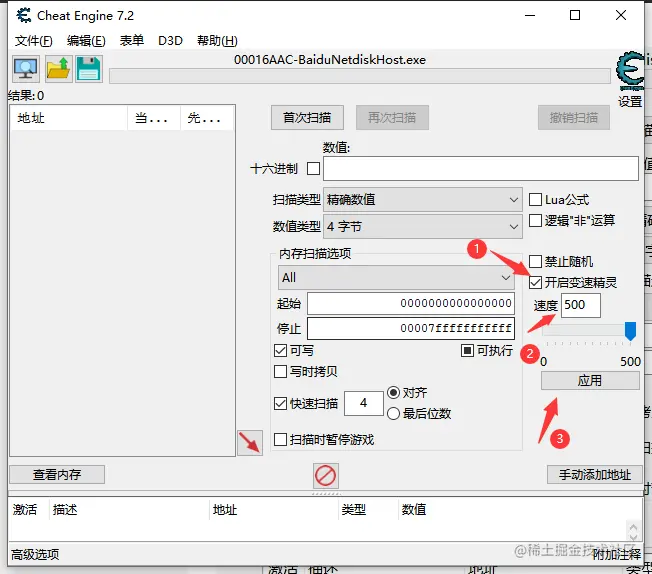Click the floppy disk save icon
Screen dimensions: 652x574
[x=89, y=69]
